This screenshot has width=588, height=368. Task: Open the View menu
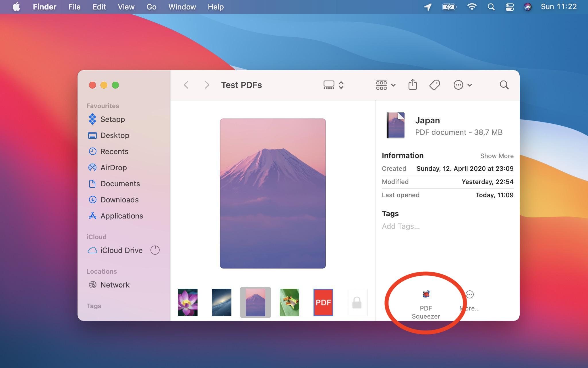[126, 7]
